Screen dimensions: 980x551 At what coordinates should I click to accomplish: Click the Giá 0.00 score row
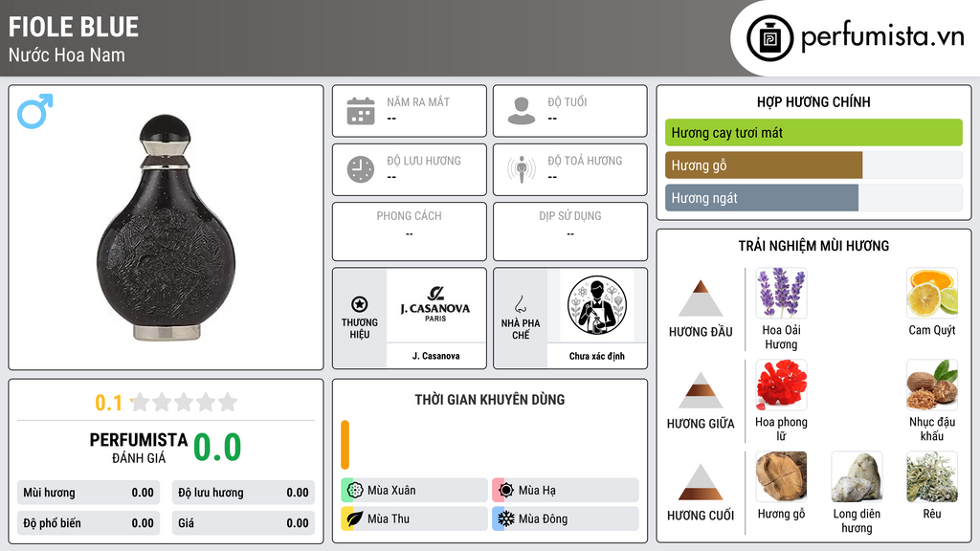click(x=243, y=523)
